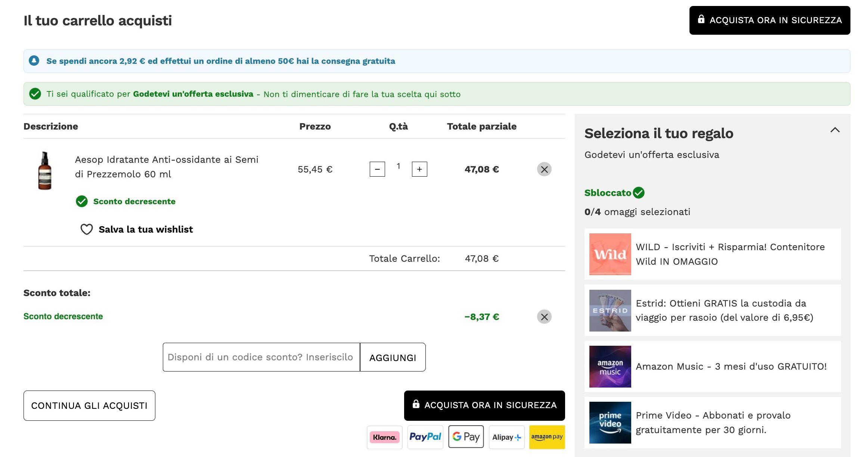This screenshot has height=457, width=868.
Task: Click the bottom Acquista ora in sicurezza button
Action: (x=484, y=405)
